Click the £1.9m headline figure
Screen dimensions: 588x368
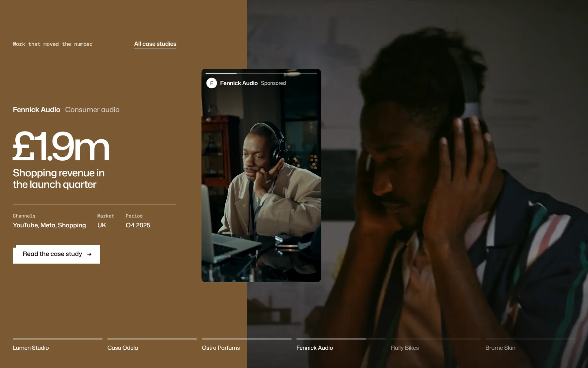(x=61, y=146)
